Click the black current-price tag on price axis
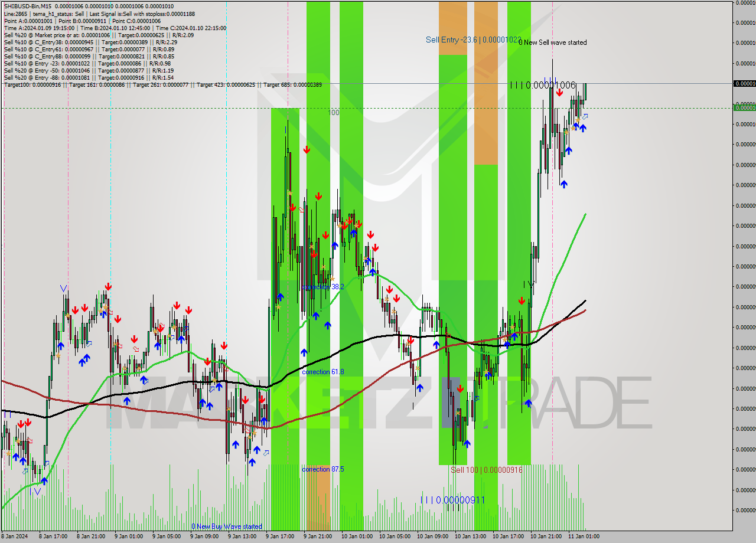The image size is (756, 543). pos(744,84)
